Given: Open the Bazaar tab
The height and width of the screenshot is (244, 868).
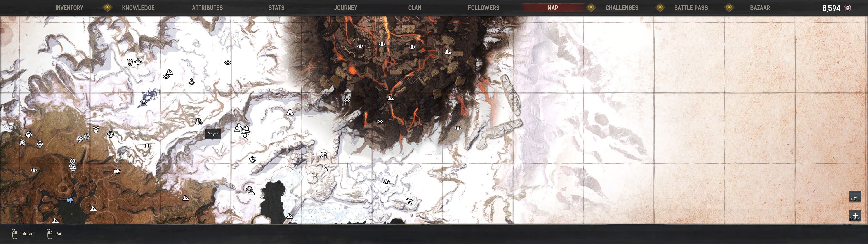Looking at the screenshot, I should tap(760, 8).
